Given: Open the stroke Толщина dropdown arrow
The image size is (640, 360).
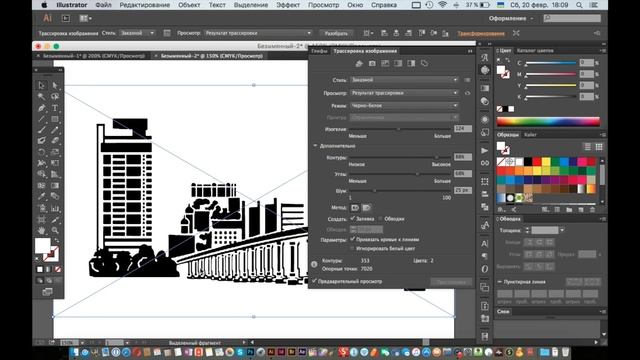Looking at the screenshot, I should pyautogui.click(x=562, y=230).
